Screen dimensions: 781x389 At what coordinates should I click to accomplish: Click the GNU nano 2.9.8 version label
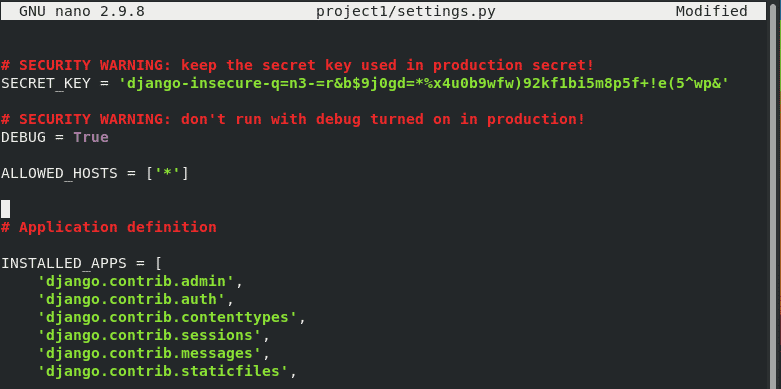click(82, 11)
